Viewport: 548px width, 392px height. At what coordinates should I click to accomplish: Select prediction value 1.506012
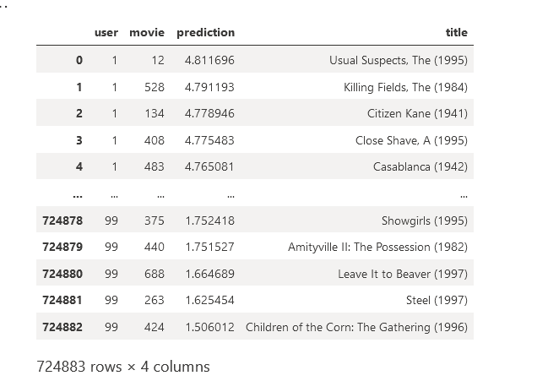coord(209,327)
